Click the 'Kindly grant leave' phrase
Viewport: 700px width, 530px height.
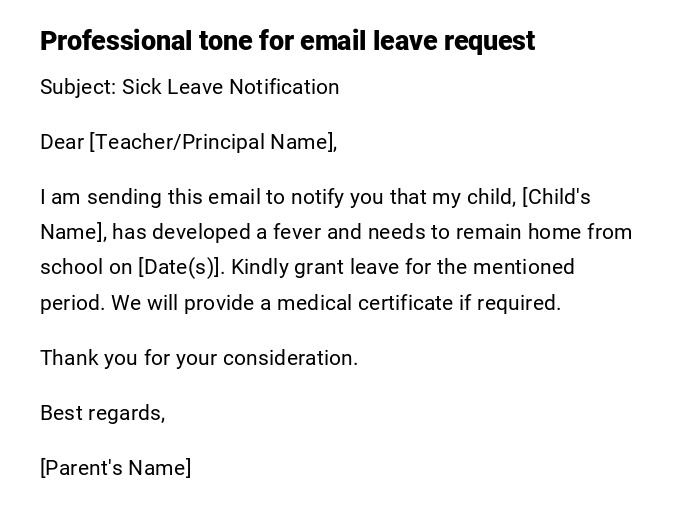point(318,267)
